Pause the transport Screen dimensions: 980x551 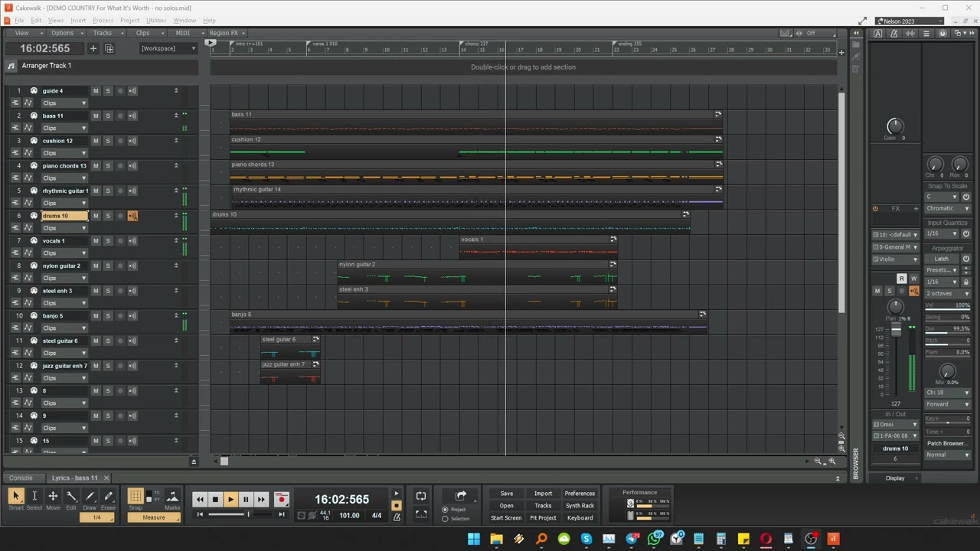[246, 500]
